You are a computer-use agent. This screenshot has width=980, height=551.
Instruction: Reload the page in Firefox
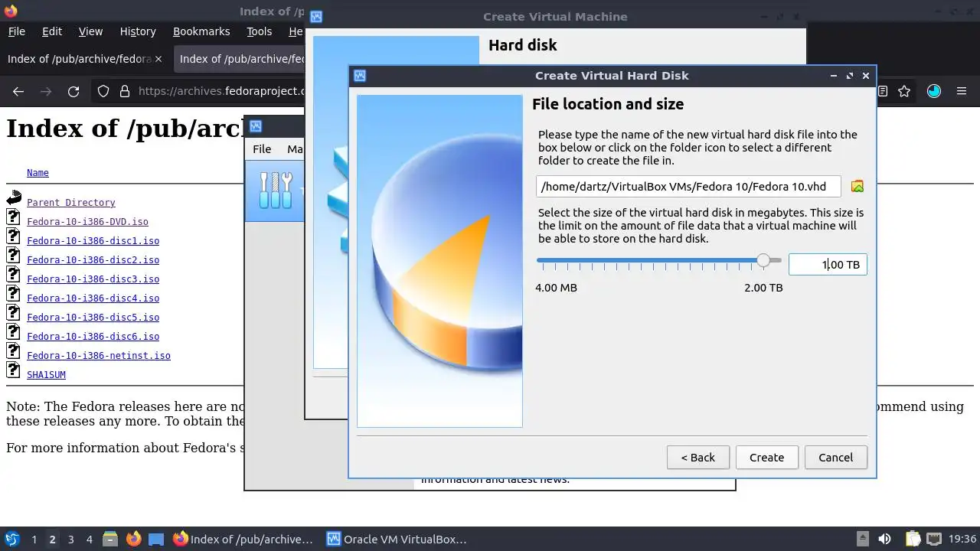73,92
